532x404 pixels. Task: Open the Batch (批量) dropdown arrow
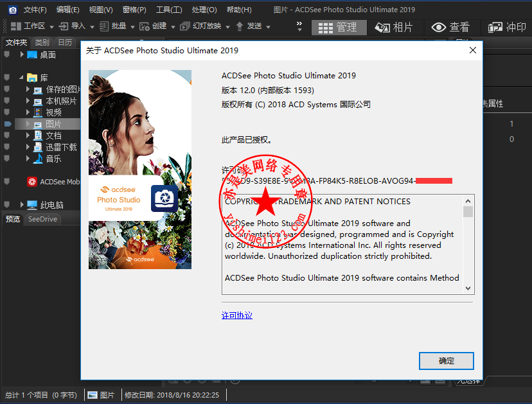(x=132, y=27)
